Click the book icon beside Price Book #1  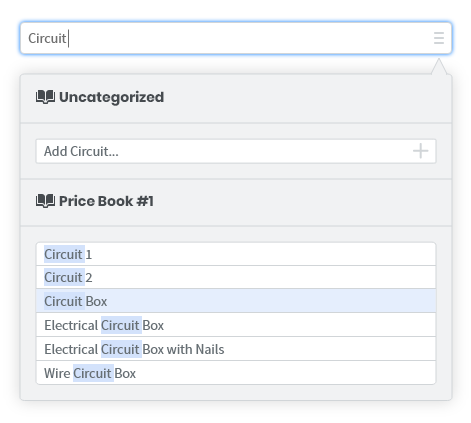click(45, 201)
